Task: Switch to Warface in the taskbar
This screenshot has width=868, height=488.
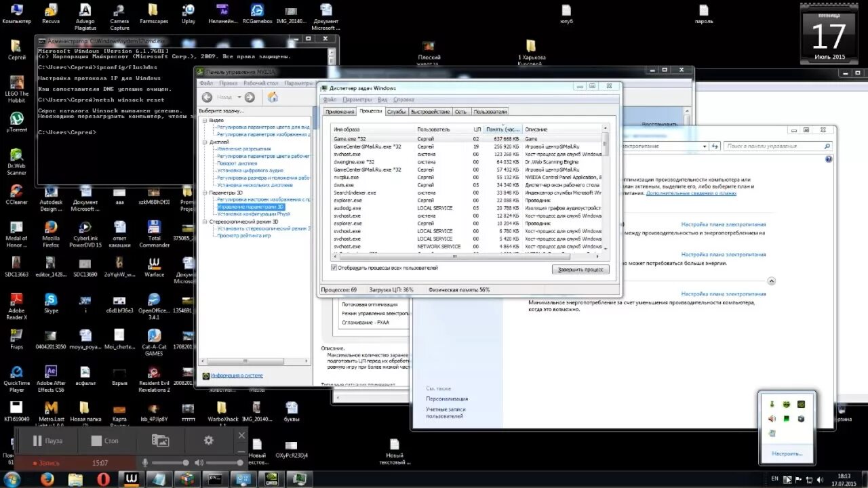Action: click(131, 479)
